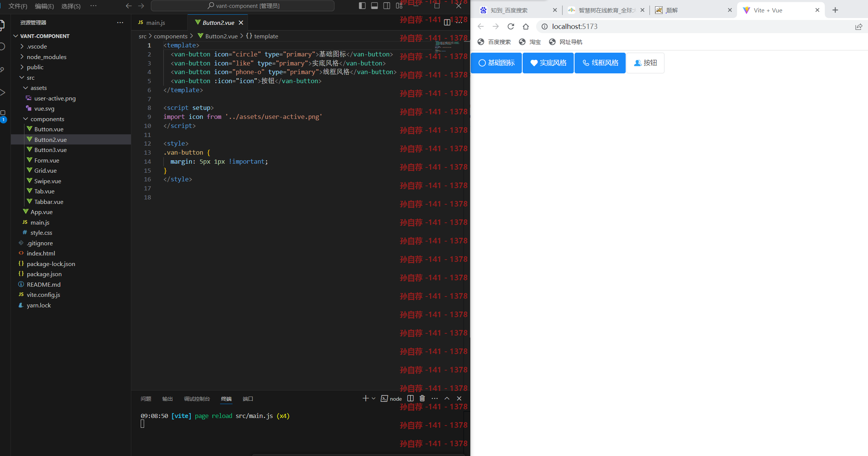Reload the localhost:5173 page in browser
This screenshot has width=868, height=456.
click(511, 26)
